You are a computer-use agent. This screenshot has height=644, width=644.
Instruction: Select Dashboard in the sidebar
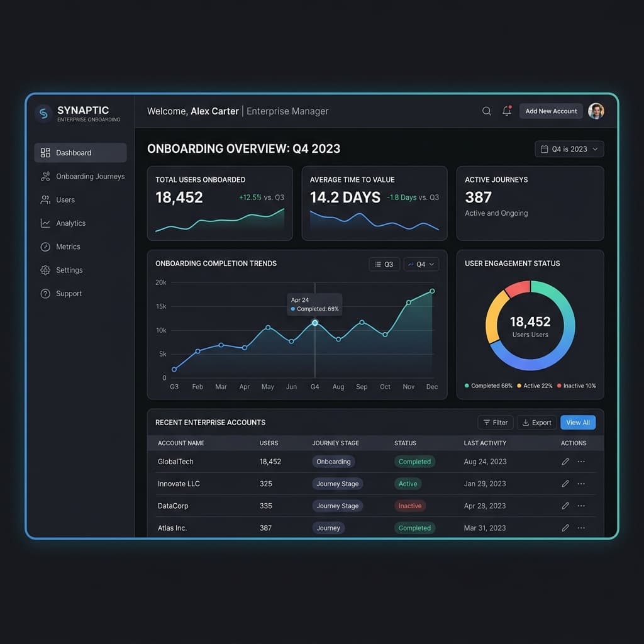[x=80, y=153]
